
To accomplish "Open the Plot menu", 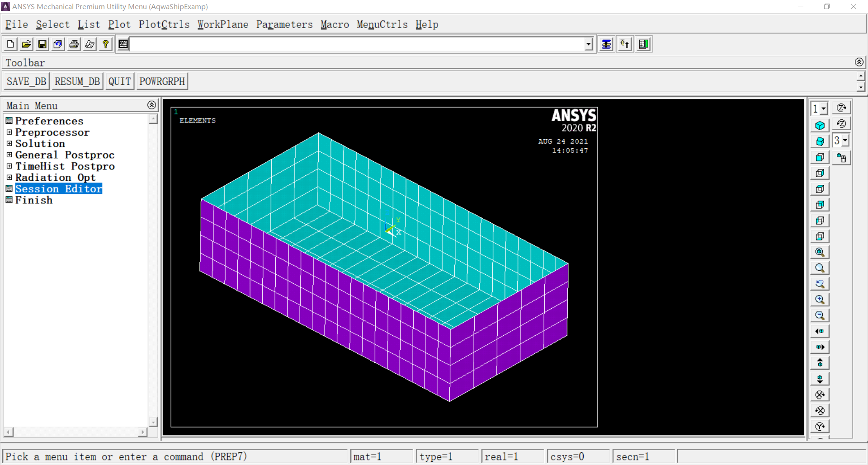I will click(119, 24).
